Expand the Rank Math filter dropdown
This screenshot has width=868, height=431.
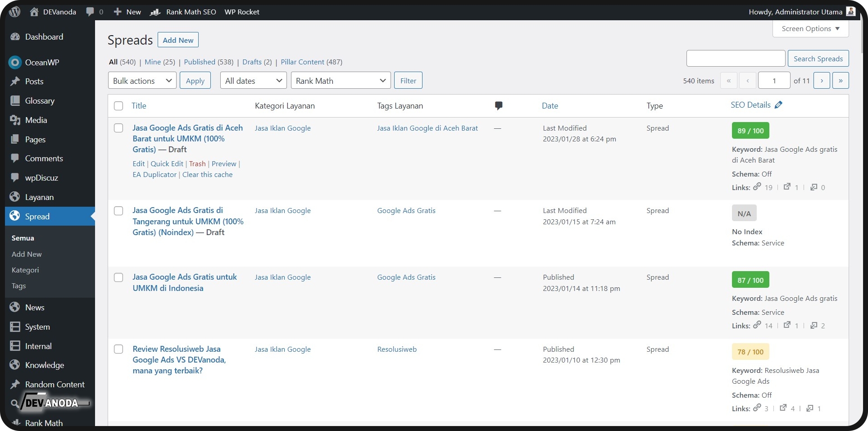pos(341,81)
